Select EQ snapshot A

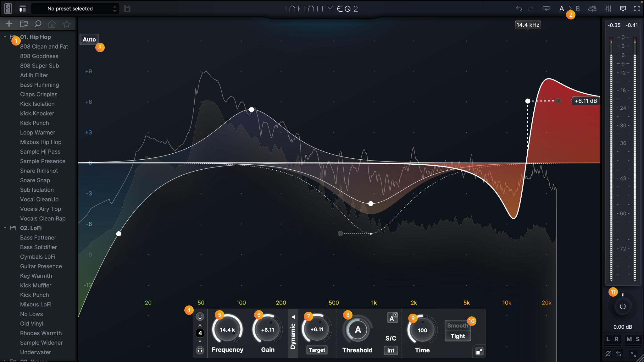561,8
